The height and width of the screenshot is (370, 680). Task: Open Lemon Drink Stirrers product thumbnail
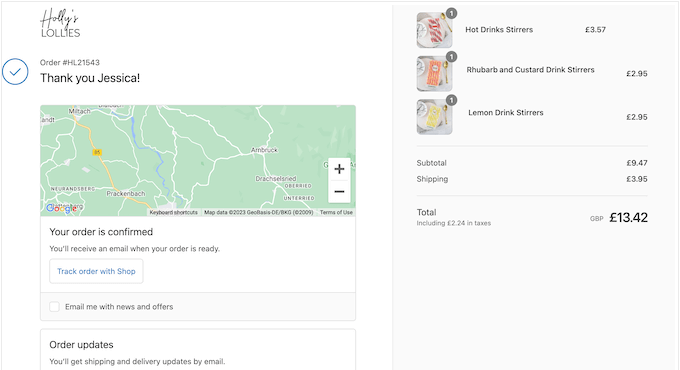pyautogui.click(x=435, y=117)
